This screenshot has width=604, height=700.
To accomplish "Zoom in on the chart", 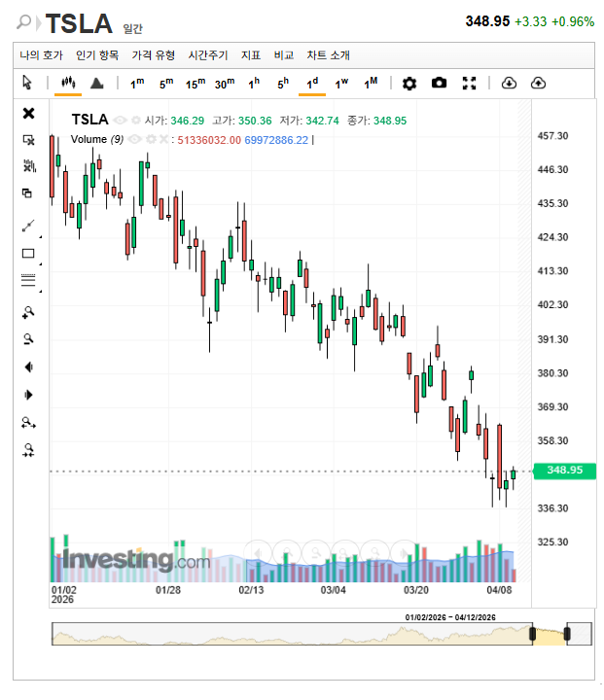I will [x=28, y=312].
